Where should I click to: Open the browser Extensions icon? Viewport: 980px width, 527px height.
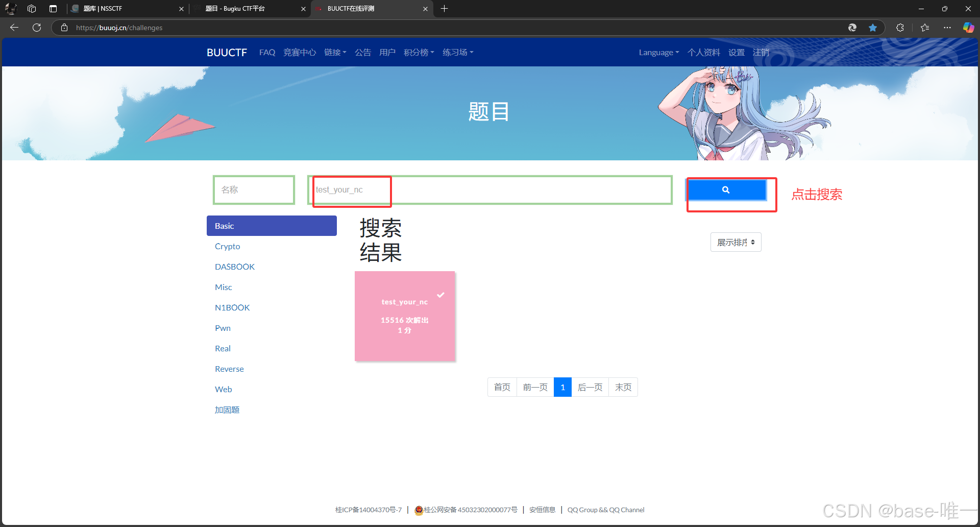(900, 28)
